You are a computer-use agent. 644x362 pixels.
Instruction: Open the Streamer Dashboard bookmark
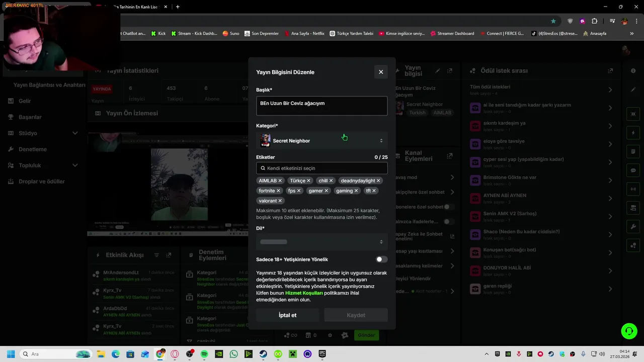coord(452,34)
